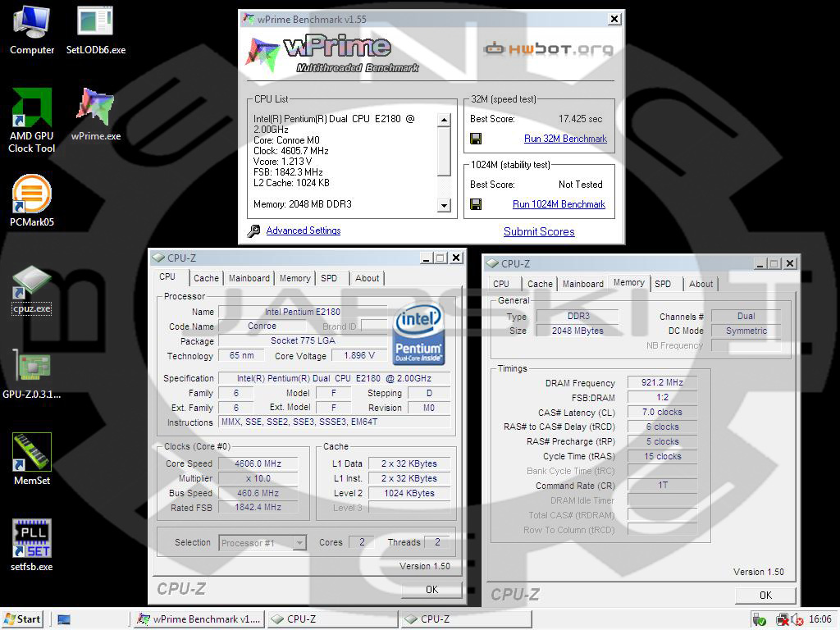The image size is (840, 630).
Task: Open the Cache tab in right CPU-Z window
Action: click(540, 284)
